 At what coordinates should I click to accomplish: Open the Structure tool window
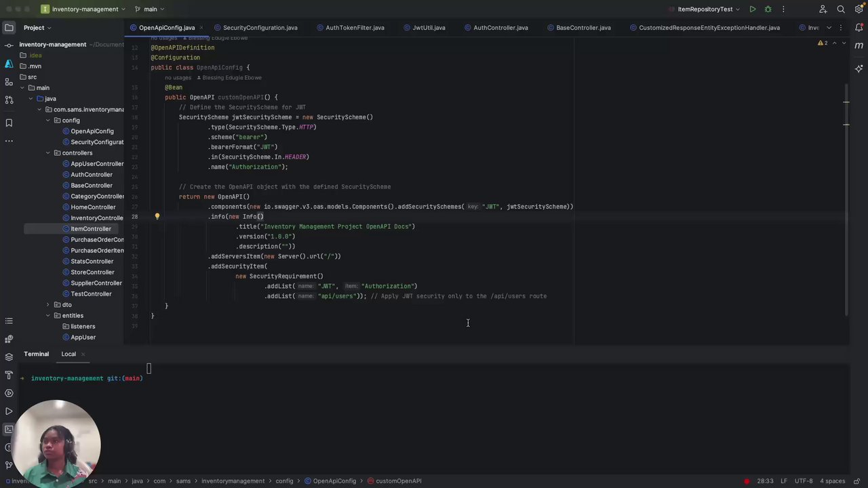[x=9, y=82]
